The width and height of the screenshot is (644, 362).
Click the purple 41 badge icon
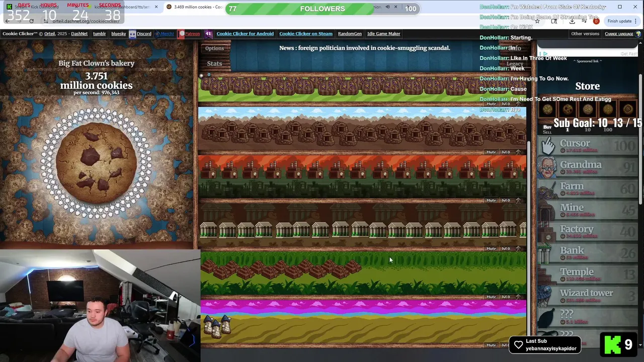208,34
